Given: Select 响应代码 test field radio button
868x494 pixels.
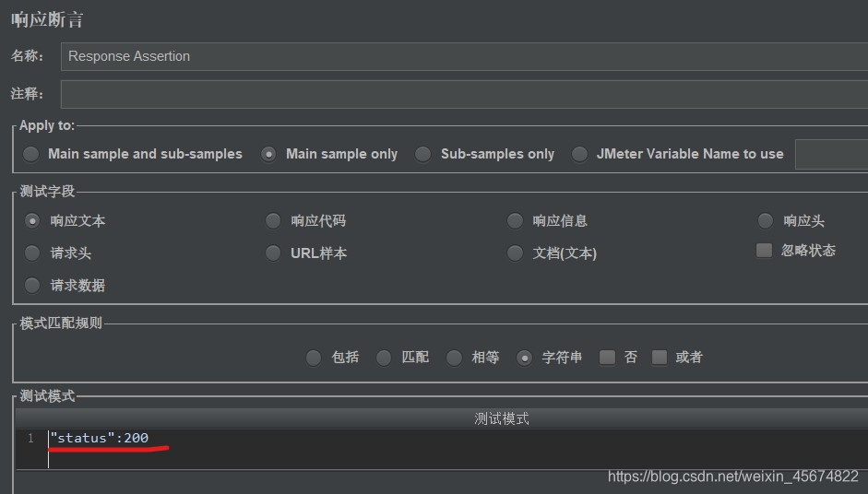Looking at the screenshot, I should [273, 220].
